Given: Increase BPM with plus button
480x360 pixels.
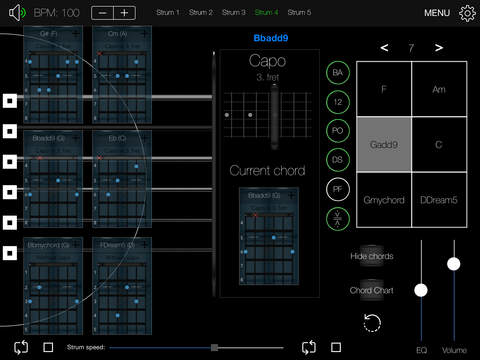Looking at the screenshot, I should [124, 13].
